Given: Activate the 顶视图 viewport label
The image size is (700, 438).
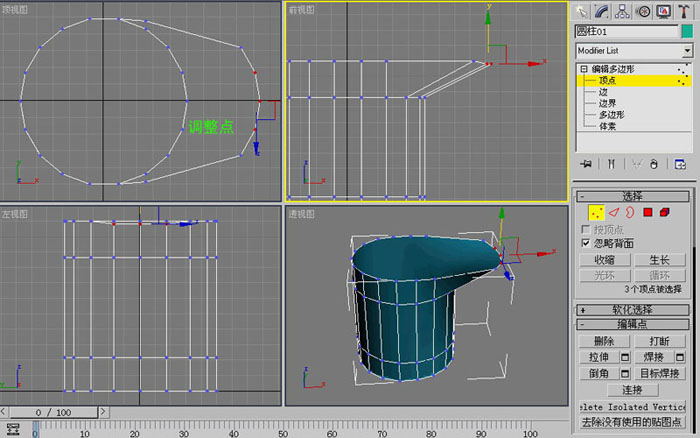Looking at the screenshot, I should 15,9.
